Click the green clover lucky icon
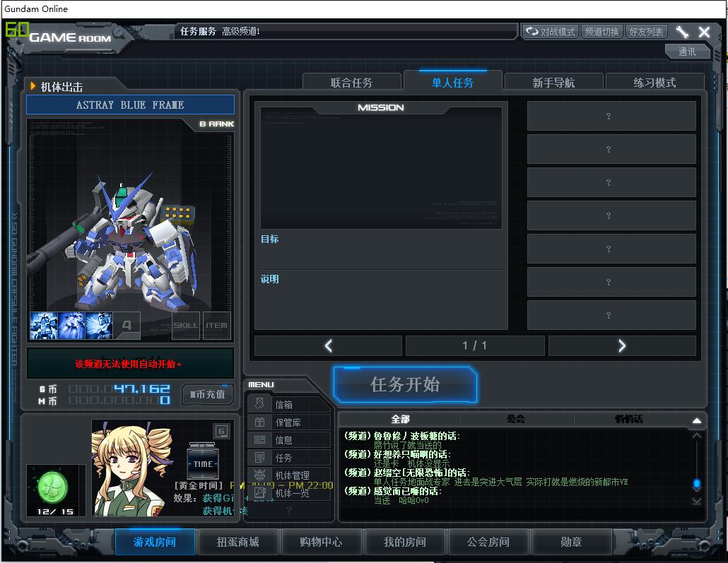Viewport: 728px width, 563px height. [x=52, y=487]
